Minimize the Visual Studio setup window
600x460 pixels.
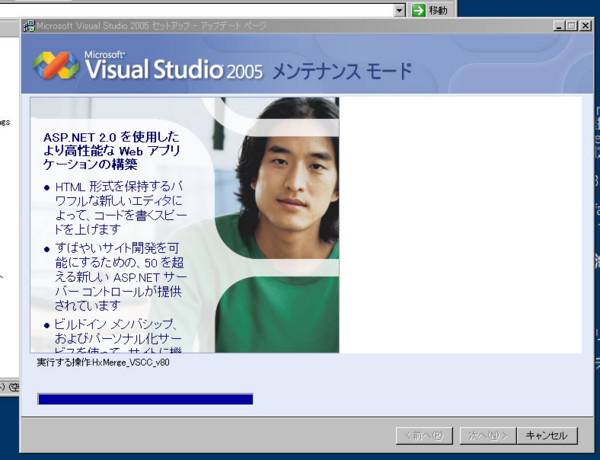(559, 26)
